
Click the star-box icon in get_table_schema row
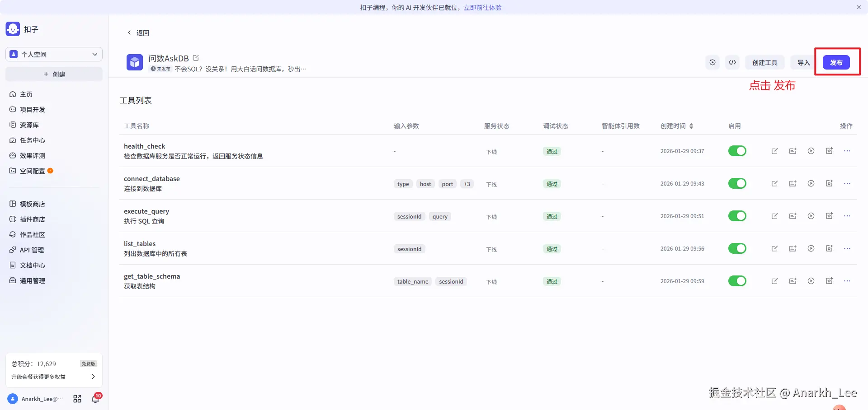tap(829, 281)
